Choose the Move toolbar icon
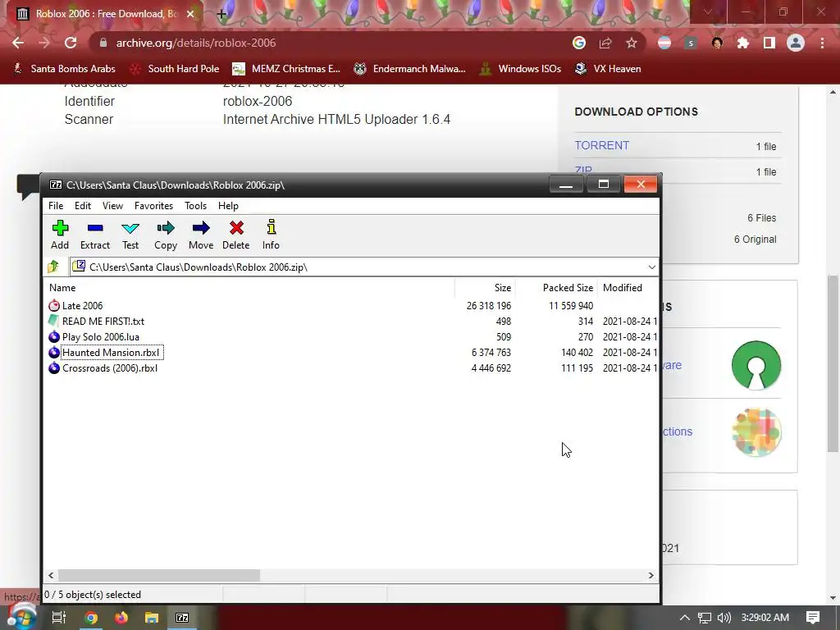This screenshot has width=840, height=630. [201, 235]
